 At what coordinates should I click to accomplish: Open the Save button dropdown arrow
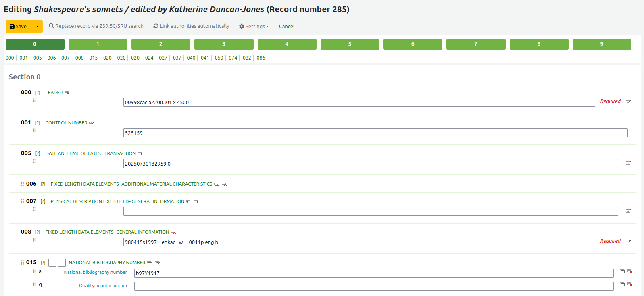tap(37, 27)
